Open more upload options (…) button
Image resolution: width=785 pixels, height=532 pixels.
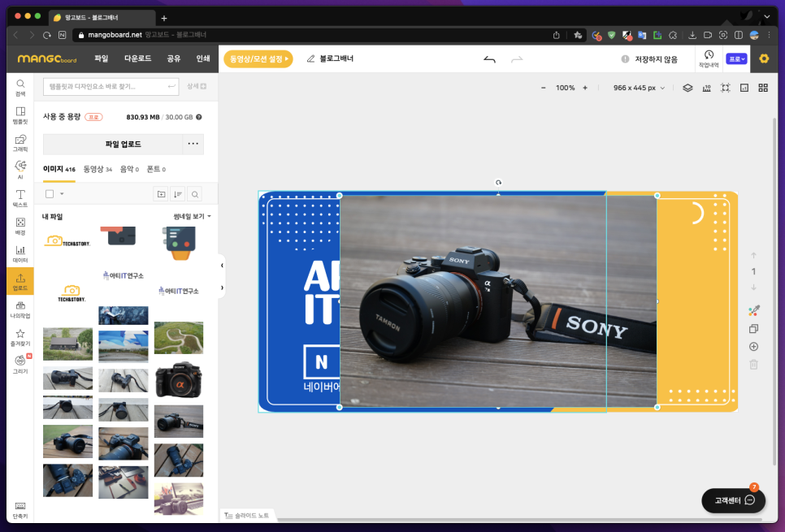[x=193, y=144]
